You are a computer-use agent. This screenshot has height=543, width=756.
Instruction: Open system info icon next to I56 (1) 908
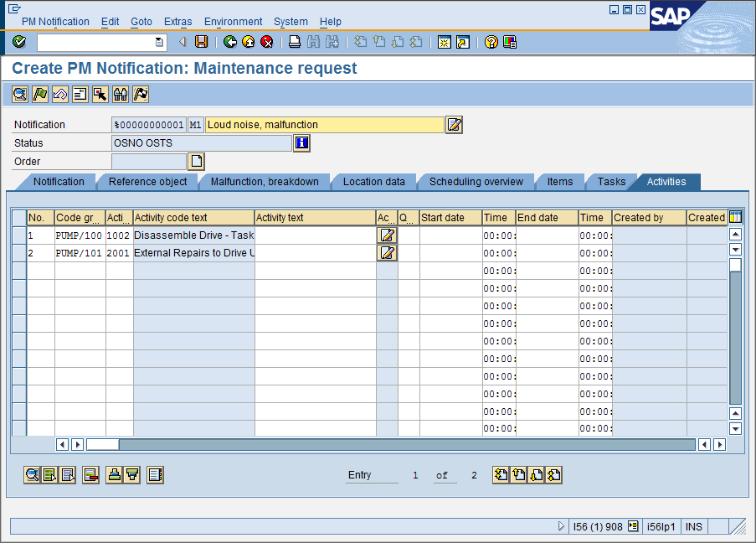pyautogui.click(x=633, y=526)
